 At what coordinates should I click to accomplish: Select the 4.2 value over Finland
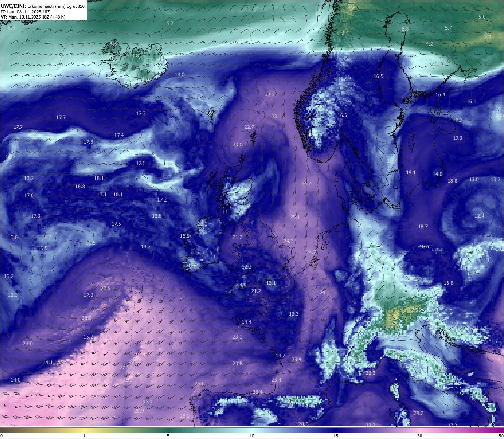430,44
